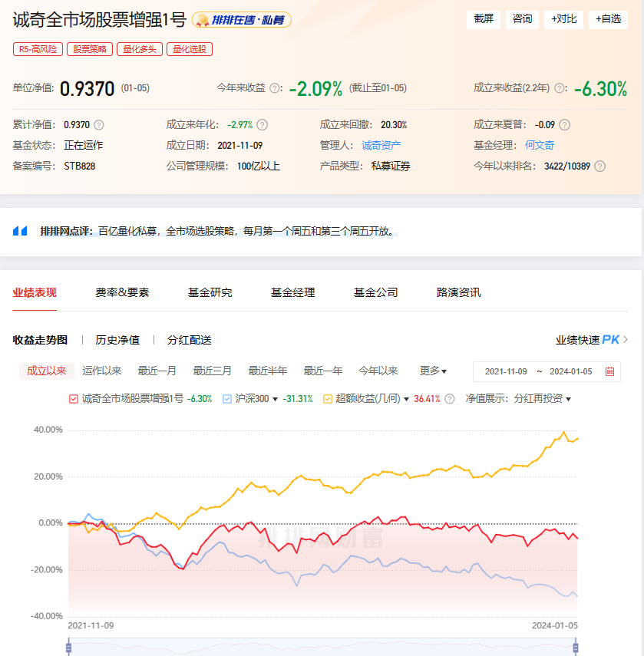644x656 pixels.
Task: Click the 单位净值 value 0.9370
Action: pyautogui.click(x=87, y=89)
